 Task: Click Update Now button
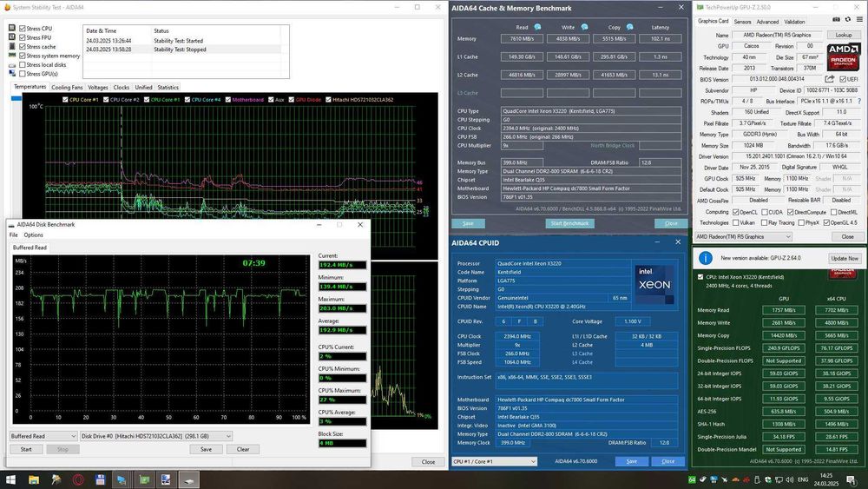pyautogui.click(x=845, y=258)
